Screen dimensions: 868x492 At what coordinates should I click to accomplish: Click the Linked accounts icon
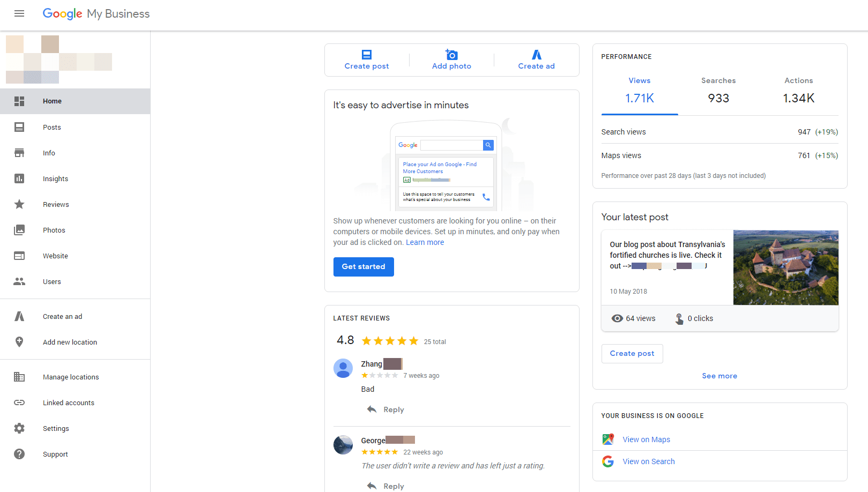[x=19, y=402]
